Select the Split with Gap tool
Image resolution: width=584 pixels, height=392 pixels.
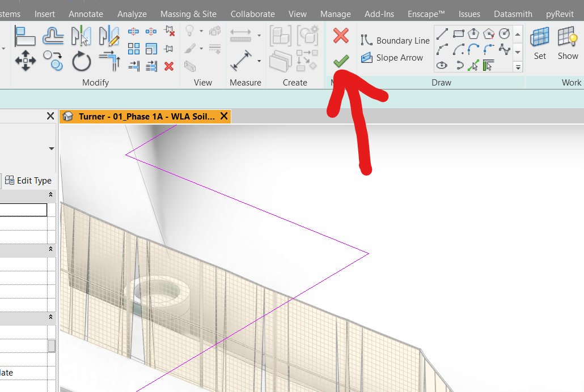(x=151, y=32)
